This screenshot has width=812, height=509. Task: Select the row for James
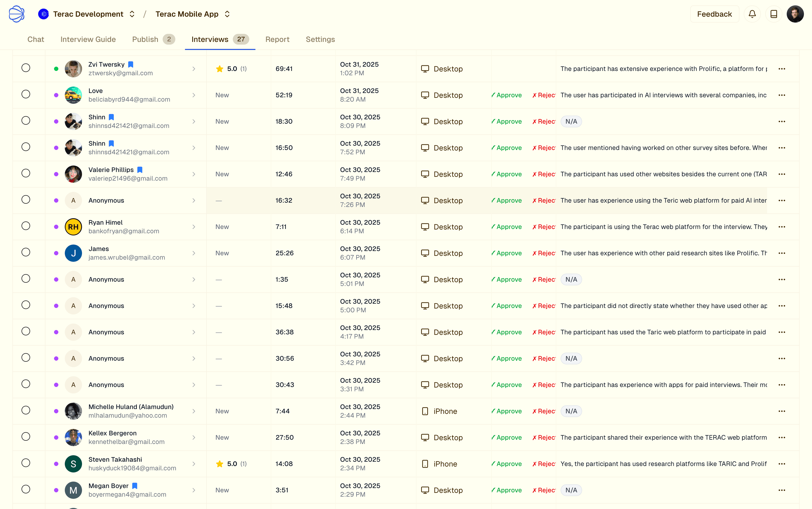pyautogui.click(x=26, y=252)
